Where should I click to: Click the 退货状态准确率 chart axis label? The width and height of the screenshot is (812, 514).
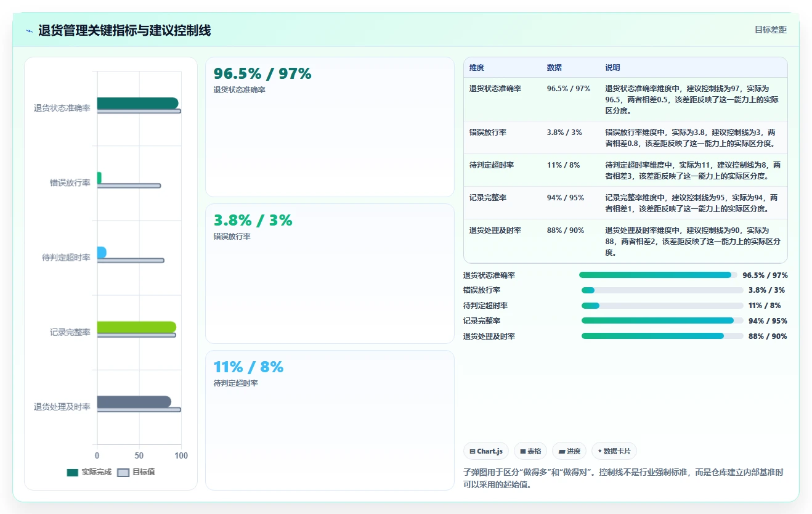coord(62,108)
